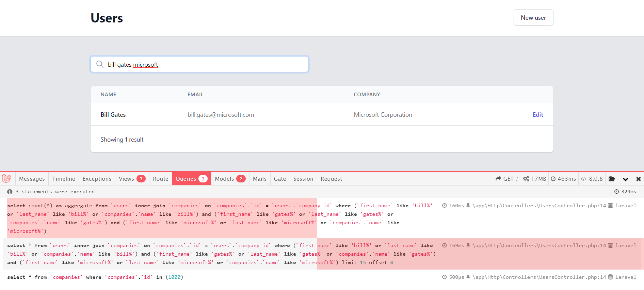The image size is (644, 290).
Task: Click the 169ms clock icon of second query
Action: coord(444,245)
